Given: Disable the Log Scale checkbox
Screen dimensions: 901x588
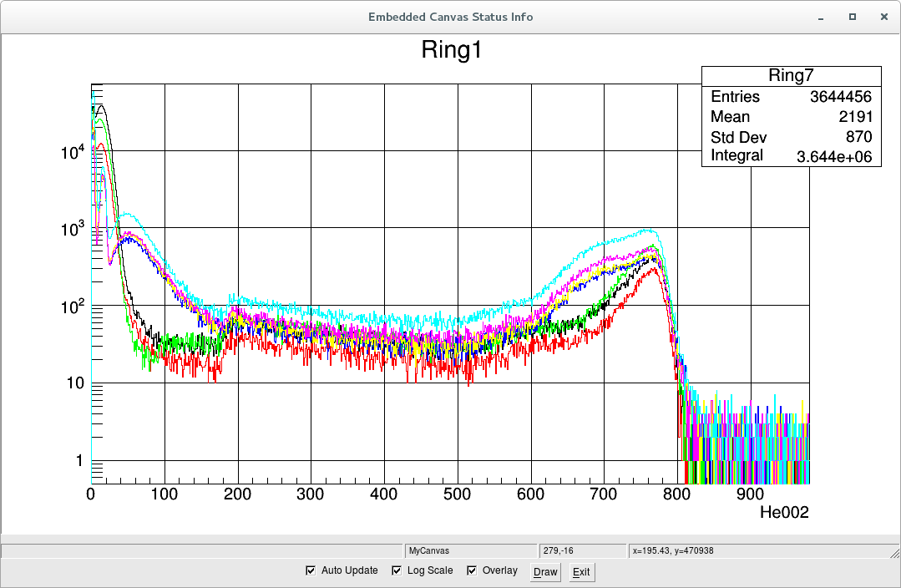Looking at the screenshot, I should click(x=397, y=570).
